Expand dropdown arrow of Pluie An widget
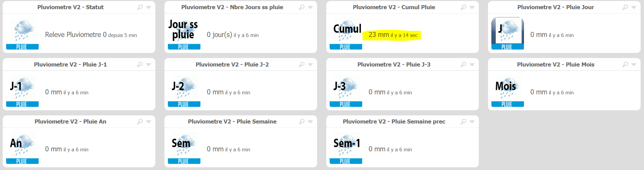This screenshot has height=170, width=644. tap(149, 122)
